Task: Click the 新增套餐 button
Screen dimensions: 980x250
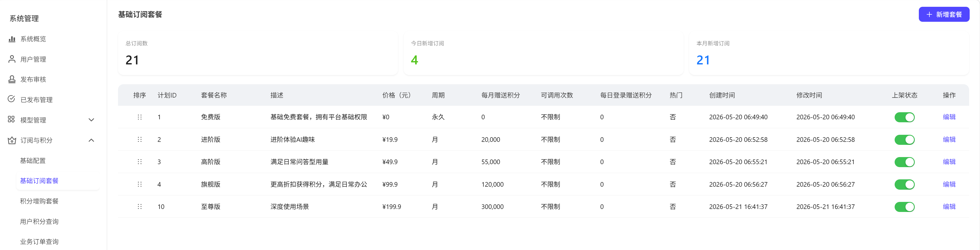Action: click(x=944, y=14)
